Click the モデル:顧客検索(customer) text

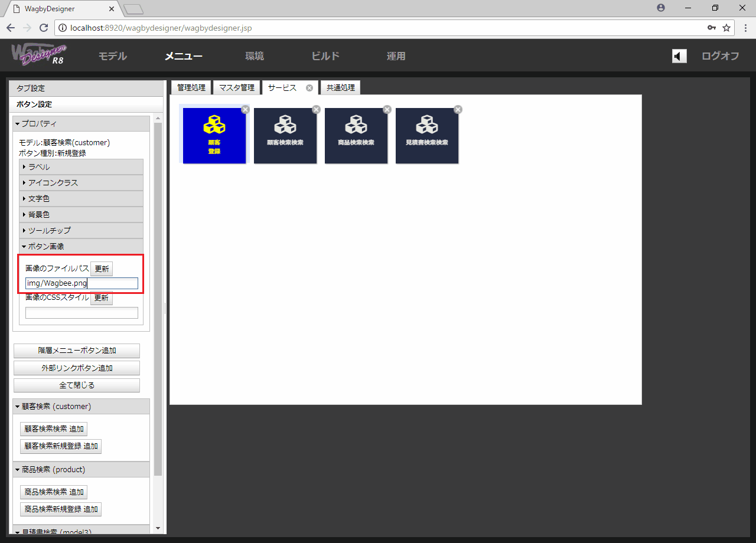[x=64, y=143]
